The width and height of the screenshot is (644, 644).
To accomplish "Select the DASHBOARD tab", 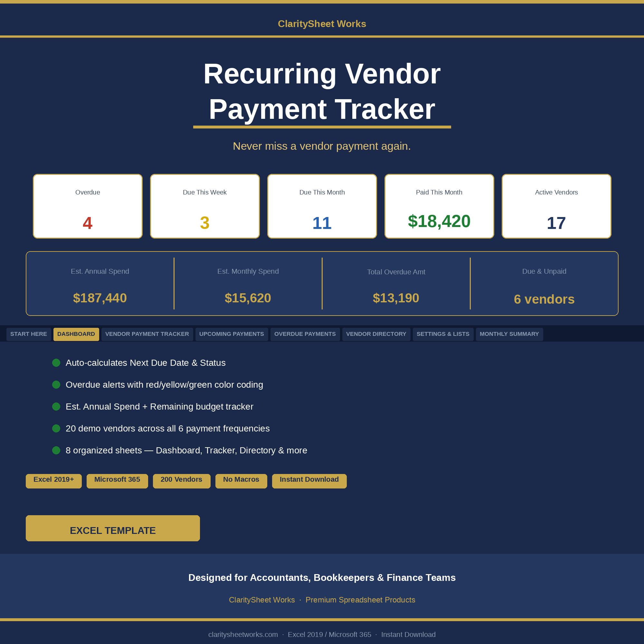I will click(x=76, y=334).
